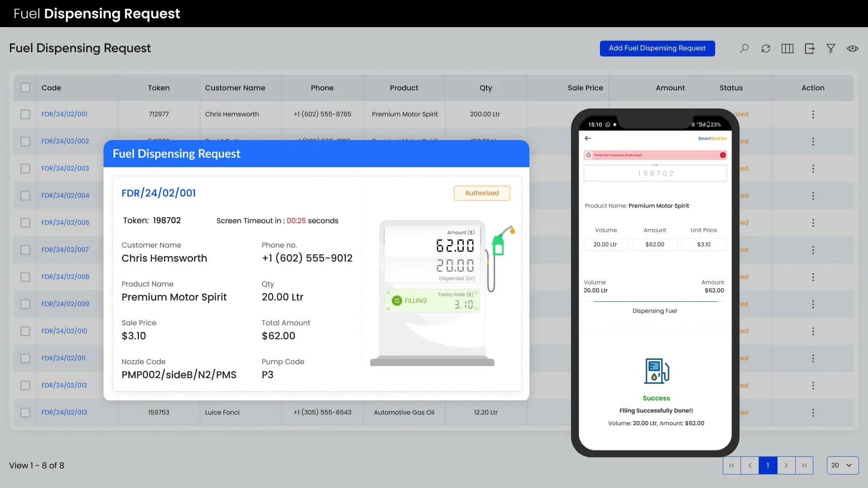Viewport: 868px width, 488px height.
Task: Open the filter funnel icon
Action: [831, 48]
